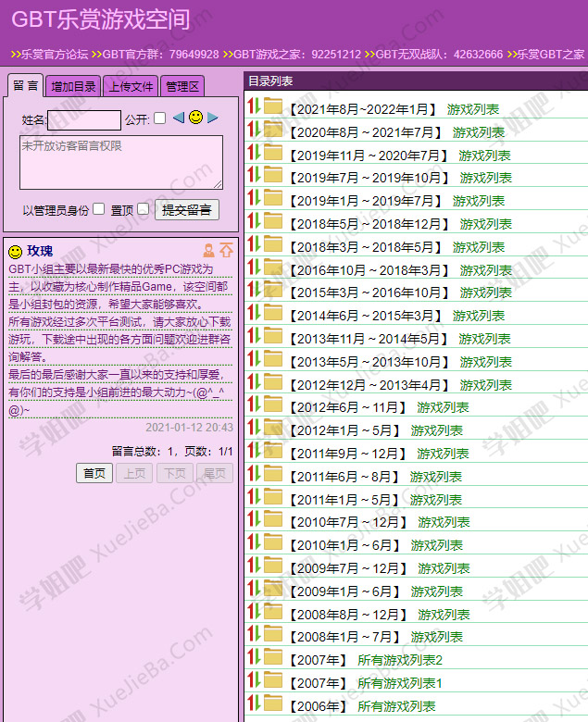
Task: Click the GBT乐赏游戏空间 site title
Action: click(100, 19)
